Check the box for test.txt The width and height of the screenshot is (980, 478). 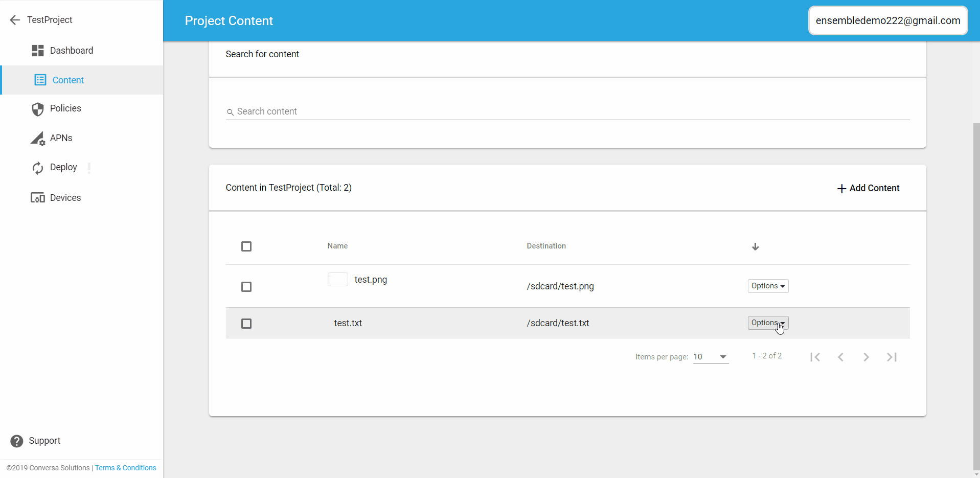click(x=246, y=324)
